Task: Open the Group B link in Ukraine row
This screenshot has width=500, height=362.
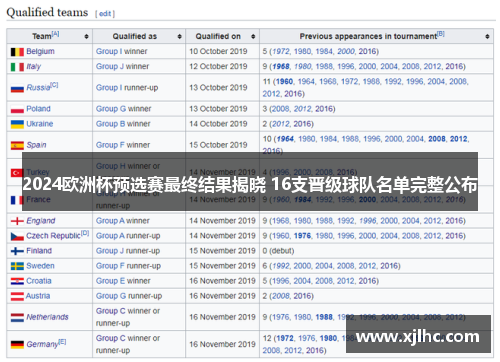Action: click(110, 124)
